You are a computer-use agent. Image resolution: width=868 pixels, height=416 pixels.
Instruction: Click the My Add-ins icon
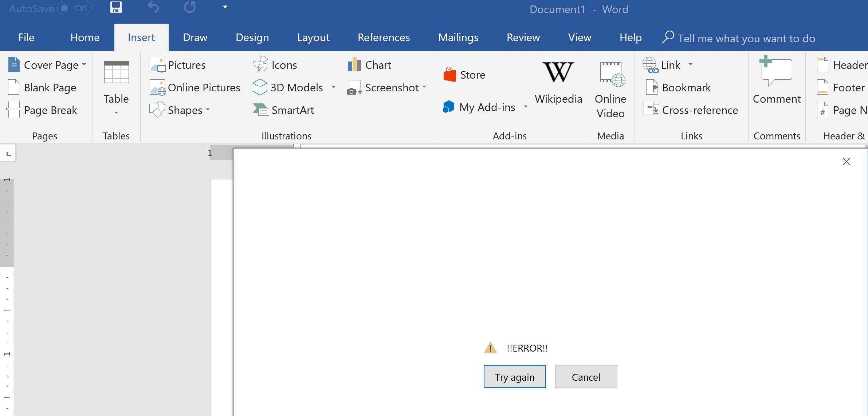[448, 107]
